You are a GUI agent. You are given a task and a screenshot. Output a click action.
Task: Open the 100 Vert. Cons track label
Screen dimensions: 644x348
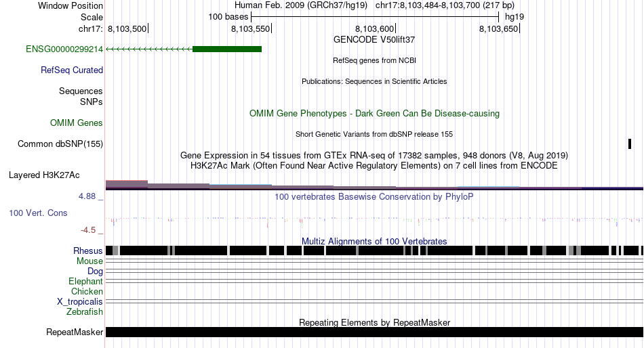38,213
